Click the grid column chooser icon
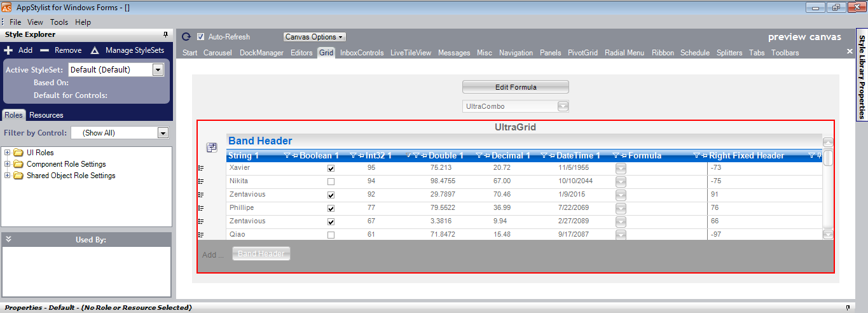Screen dimensions: 868x313 [212, 148]
